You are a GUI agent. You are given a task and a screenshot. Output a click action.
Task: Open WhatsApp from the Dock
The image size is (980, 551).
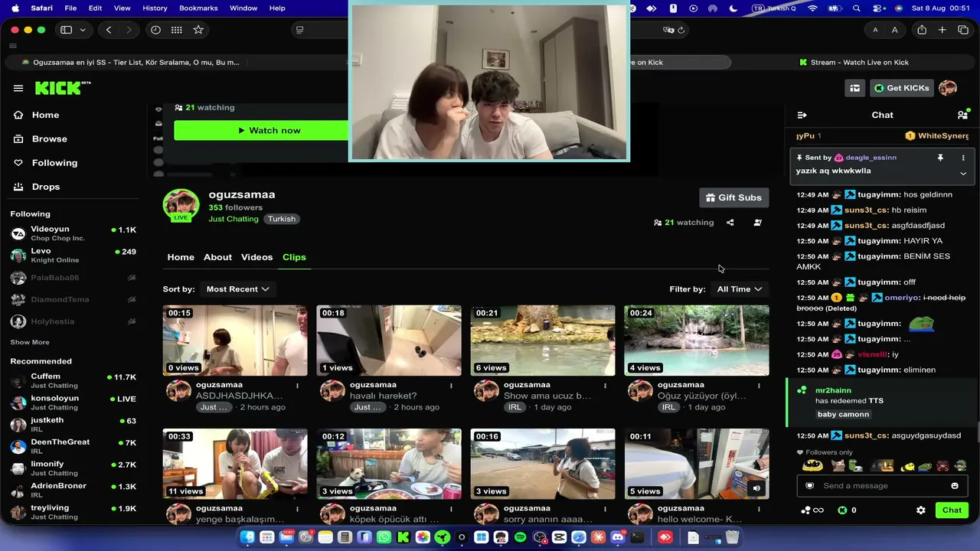(384, 538)
